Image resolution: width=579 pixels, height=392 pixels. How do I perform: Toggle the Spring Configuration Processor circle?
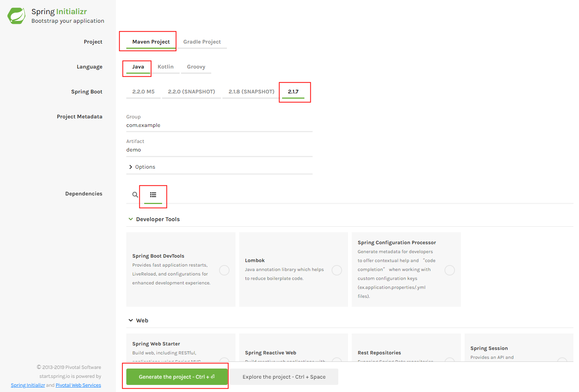coord(450,270)
